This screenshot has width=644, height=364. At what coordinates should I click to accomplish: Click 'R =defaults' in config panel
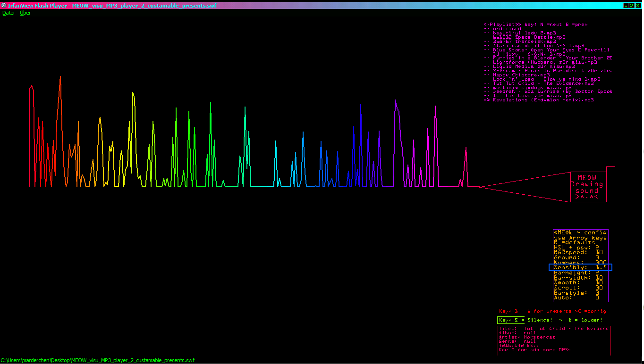[575, 242]
